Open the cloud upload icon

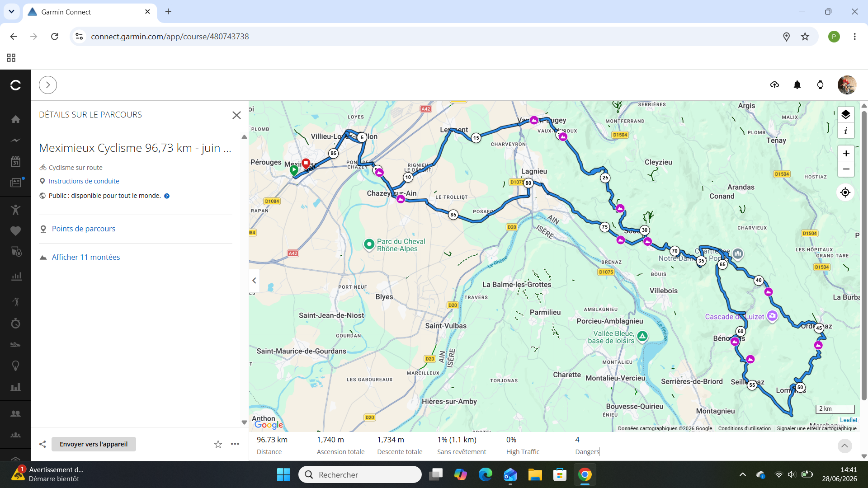[x=774, y=84]
